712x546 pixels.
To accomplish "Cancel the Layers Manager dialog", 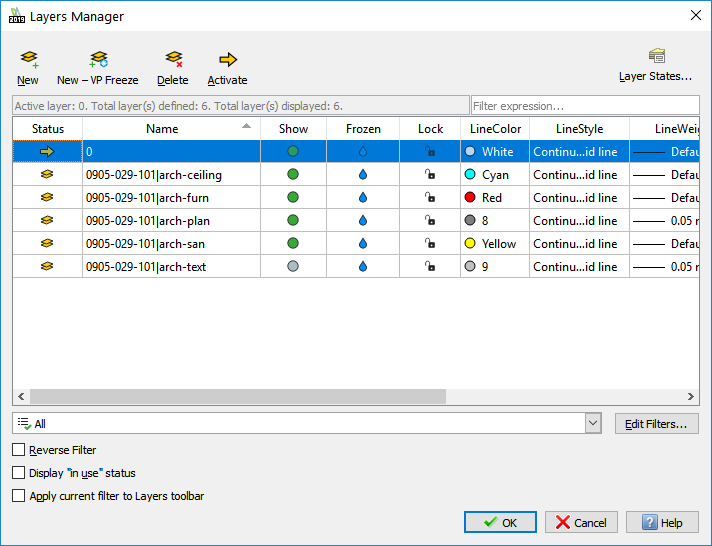I will tap(581, 522).
